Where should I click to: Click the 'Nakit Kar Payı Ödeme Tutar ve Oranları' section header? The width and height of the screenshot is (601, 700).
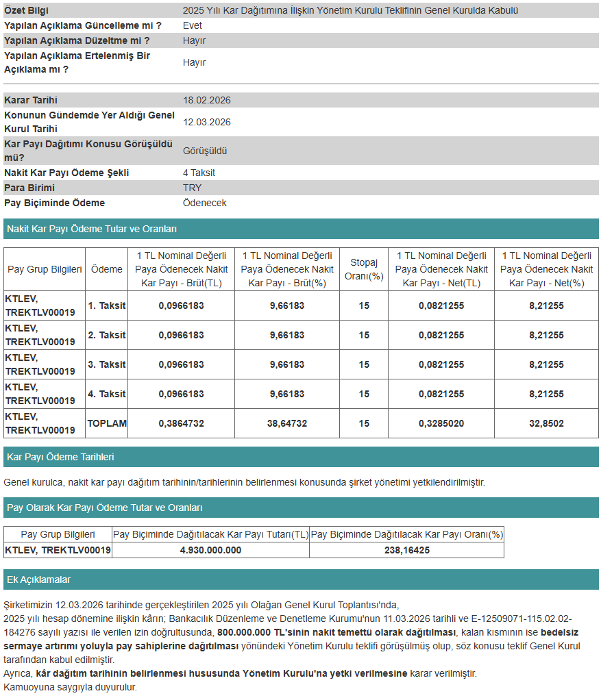click(x=92, y=229)
